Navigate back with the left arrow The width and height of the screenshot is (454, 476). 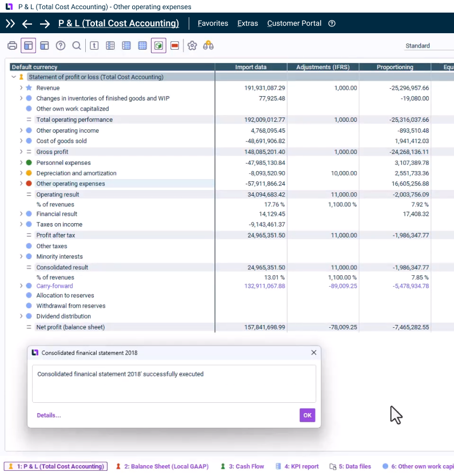[27, 23]
